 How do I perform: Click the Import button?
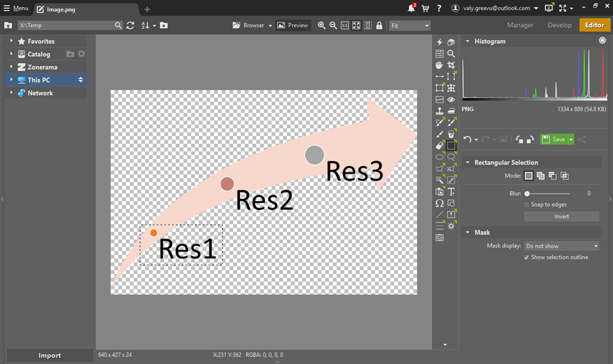pyautogui.click(x=50, y=356)
